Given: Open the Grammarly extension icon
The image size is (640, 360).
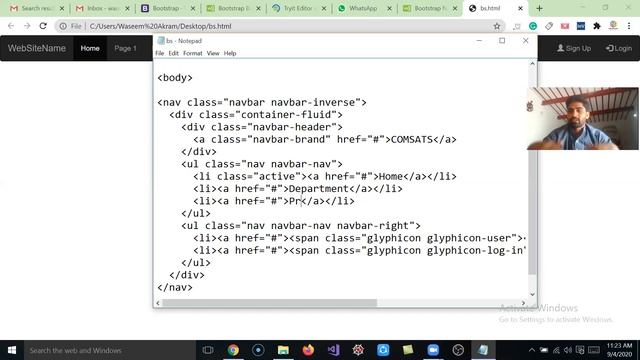Looking at the screenshot, I should pos(533,26).
